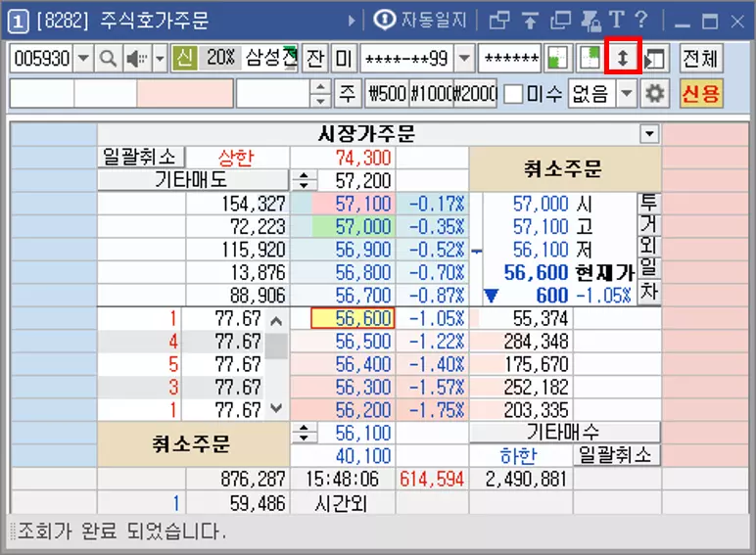Click the upper-right 취소주문 panel
This screenshot has height=555, width=756.
click(565, 169)
